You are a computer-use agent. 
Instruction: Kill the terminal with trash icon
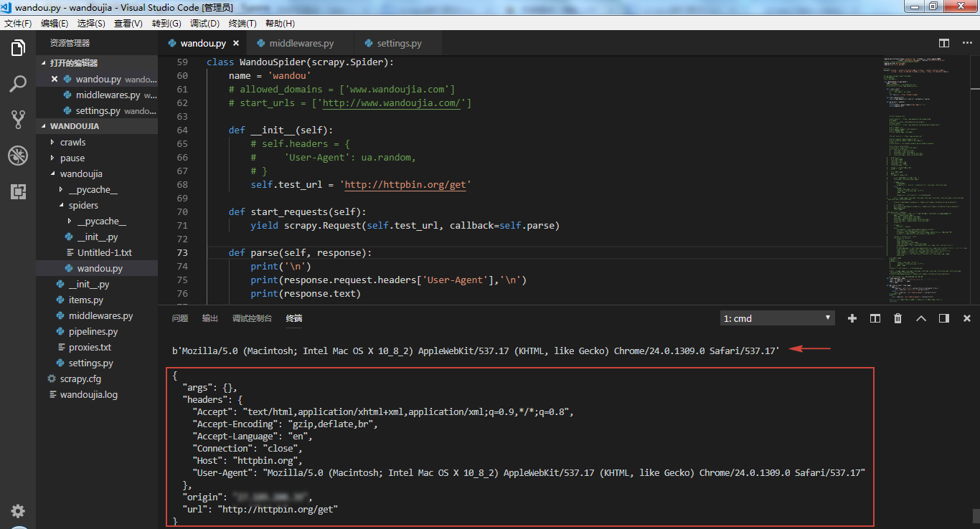pos(898,318)
